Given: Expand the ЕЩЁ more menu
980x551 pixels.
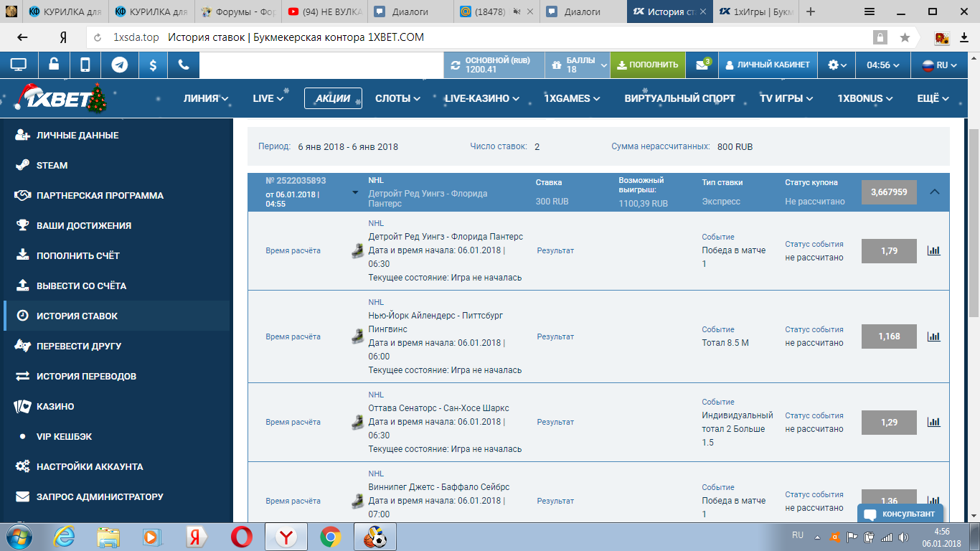Looking at the screenshot, I should pos(933,98).
